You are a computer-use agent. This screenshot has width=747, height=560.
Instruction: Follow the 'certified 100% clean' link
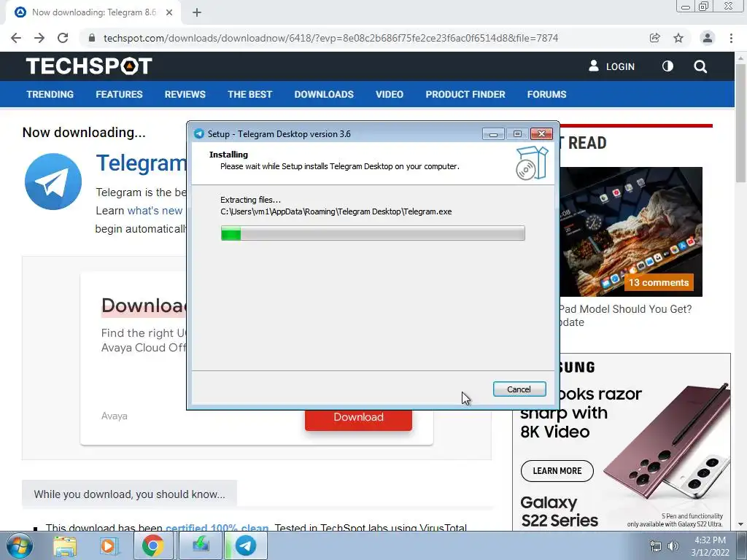[217, 528]
